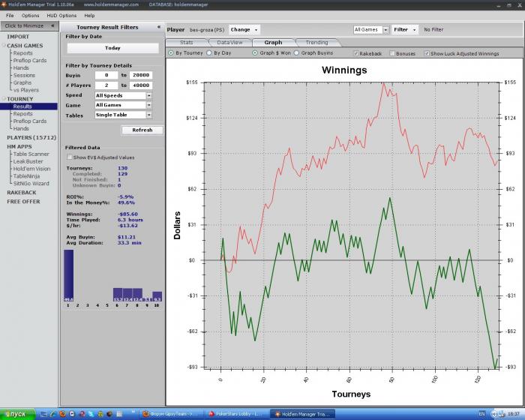525x420 pixels.
Task: Click the minimum # Players field
Action: [106, 85]
